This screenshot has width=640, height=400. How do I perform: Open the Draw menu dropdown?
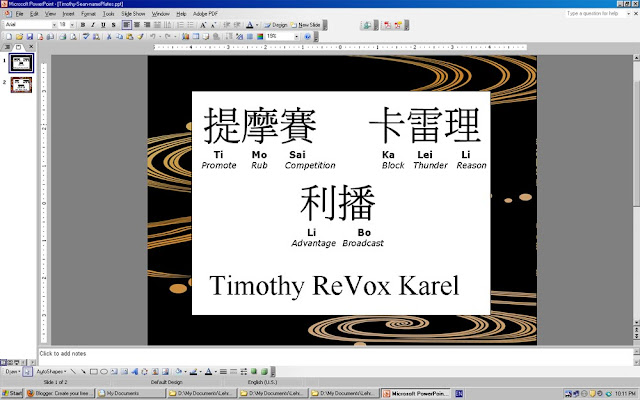12,371
